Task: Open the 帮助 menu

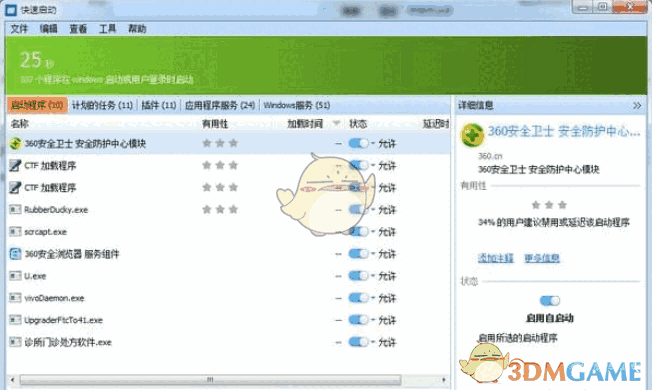Action: click(x=137, y=29)
